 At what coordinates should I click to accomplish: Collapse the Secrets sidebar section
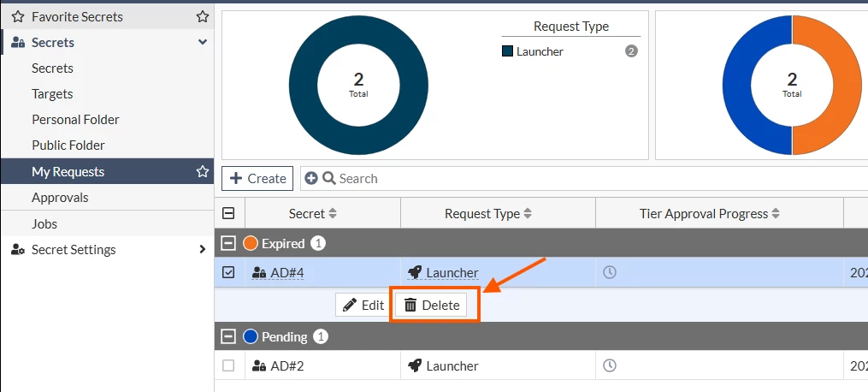pos(203,42)
